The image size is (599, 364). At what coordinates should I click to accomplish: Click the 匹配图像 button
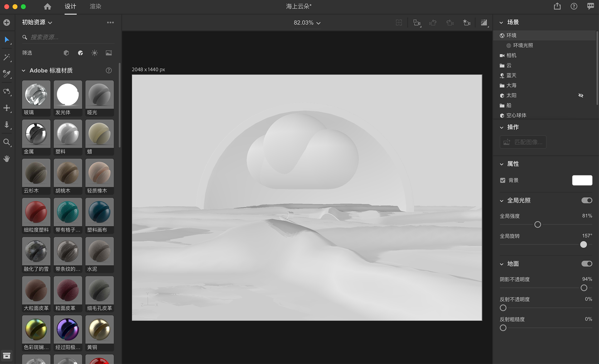[523, 142]
